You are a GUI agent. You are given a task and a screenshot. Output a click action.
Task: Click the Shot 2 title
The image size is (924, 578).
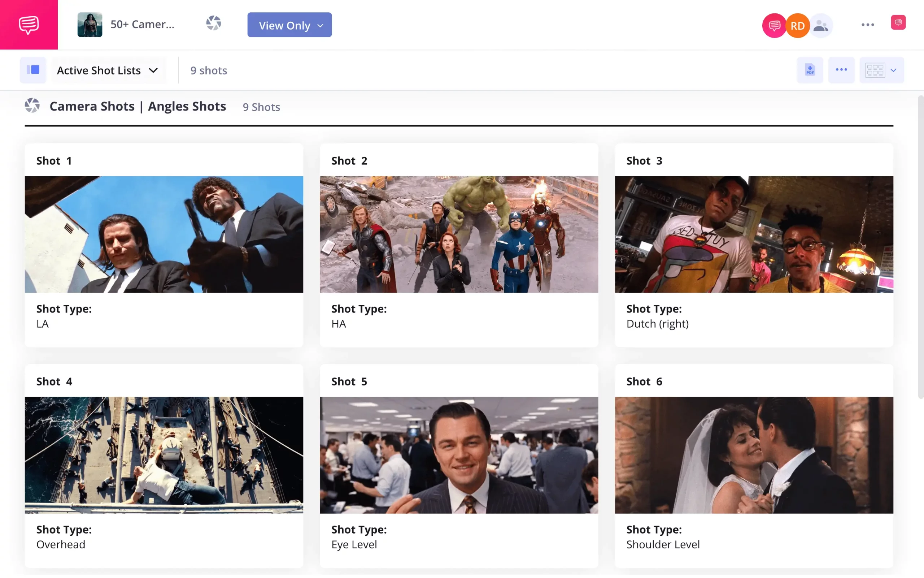point(349,161)
